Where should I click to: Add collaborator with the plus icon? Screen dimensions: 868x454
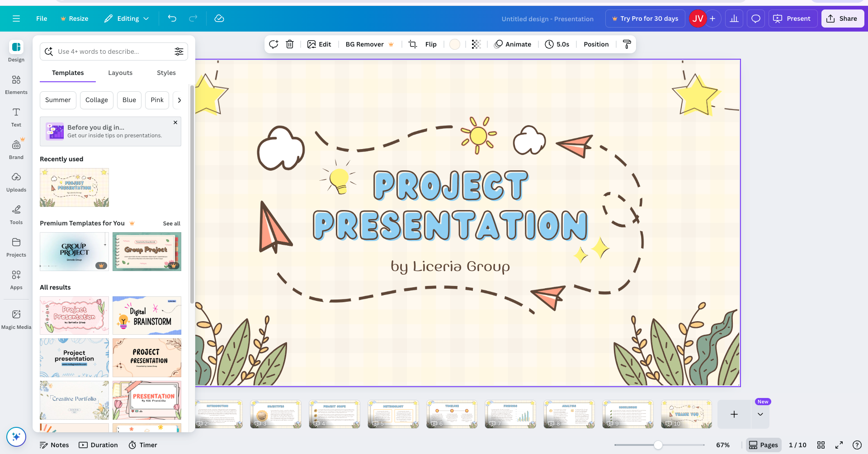click(x=712, y=19)
